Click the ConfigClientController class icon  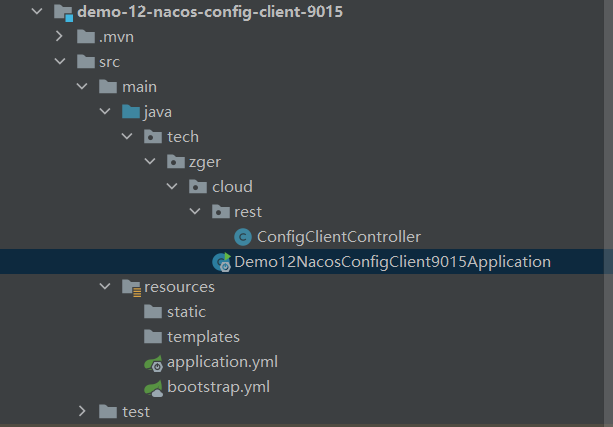tap(243, 237)
